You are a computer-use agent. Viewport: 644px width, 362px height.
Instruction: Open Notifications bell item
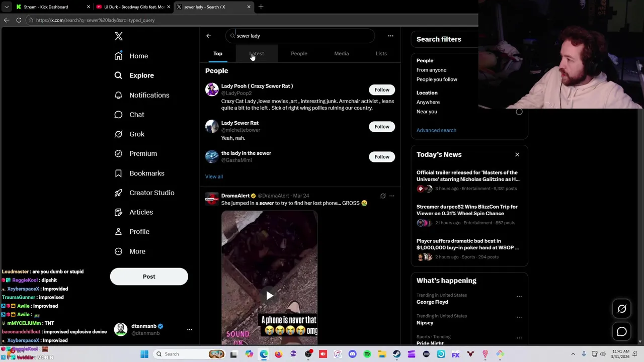[x=142, y=95]
